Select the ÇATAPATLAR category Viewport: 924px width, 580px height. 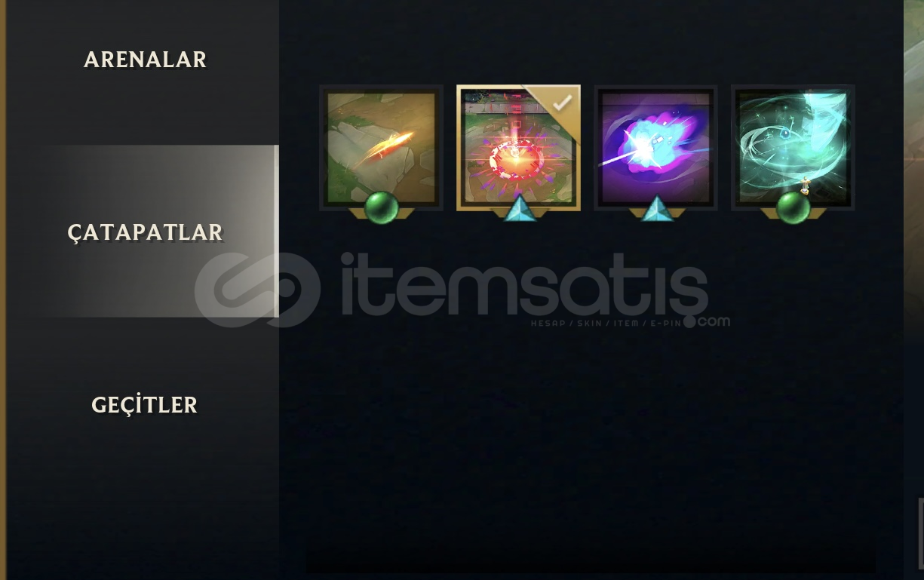pyautogui.click(x=145, y=232)
